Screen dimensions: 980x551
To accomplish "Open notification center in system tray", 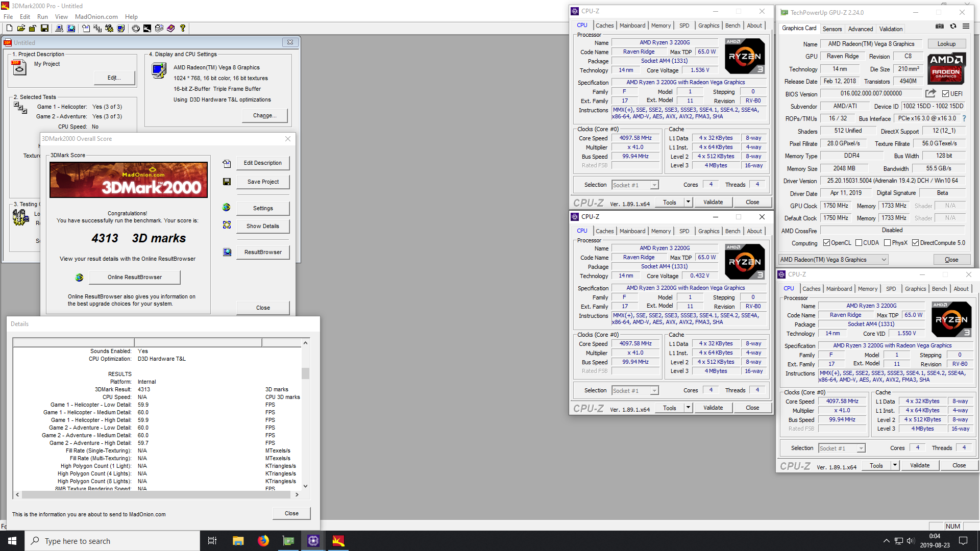I will coord(963,541).
